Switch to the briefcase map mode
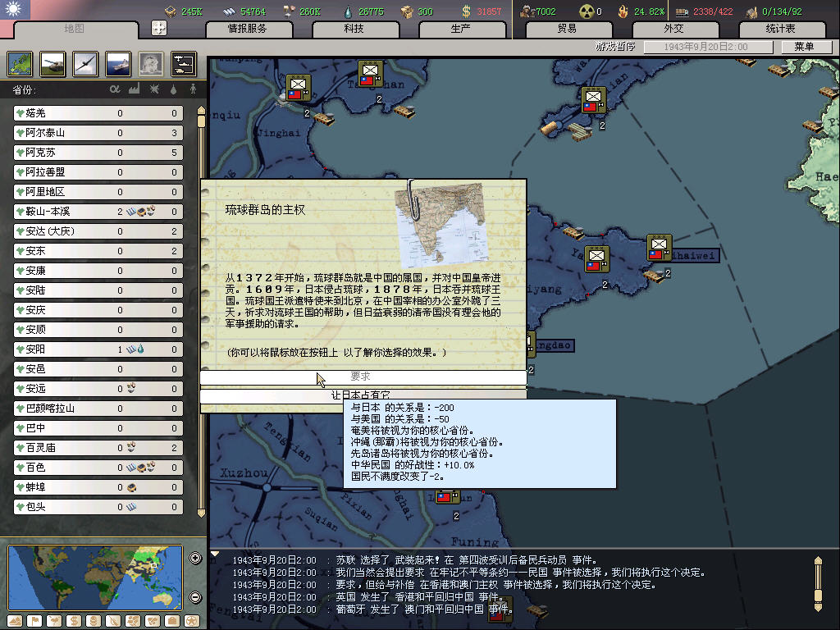Image resolution: width=840 pixels, height=630 pixels. coord(172,621)
